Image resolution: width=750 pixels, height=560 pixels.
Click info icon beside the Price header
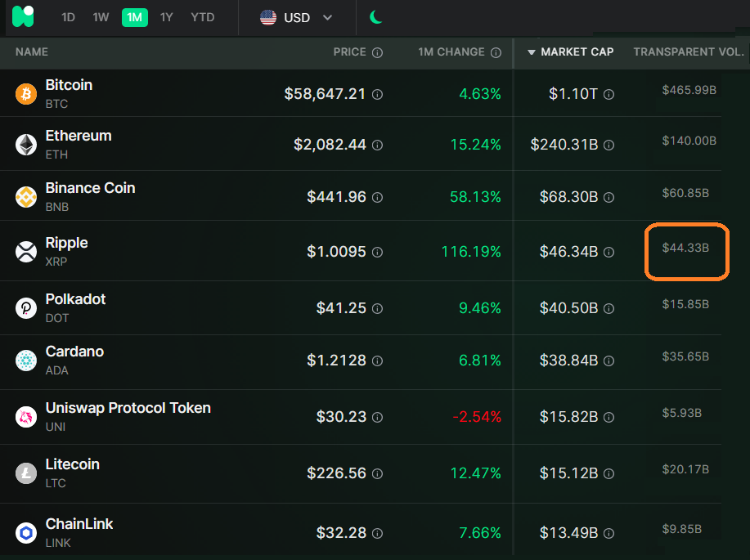[x=377, y=52]
